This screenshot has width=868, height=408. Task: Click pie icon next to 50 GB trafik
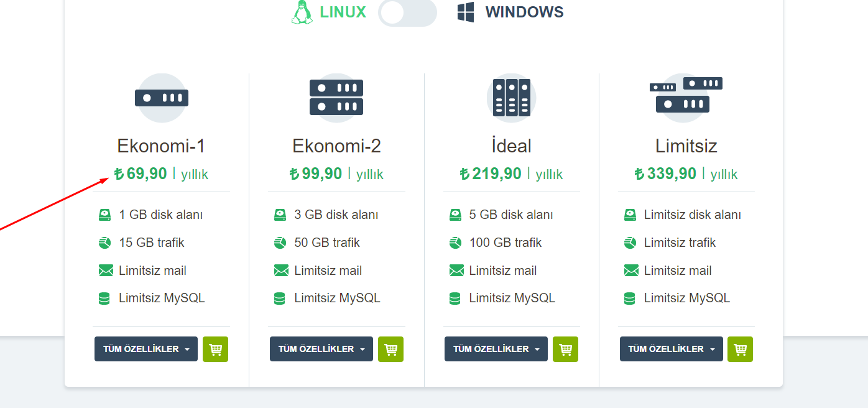point(280,243)
